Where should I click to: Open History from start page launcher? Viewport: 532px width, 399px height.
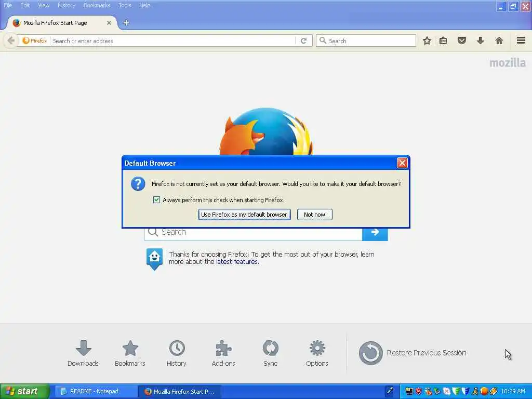(x=177, y=353)
